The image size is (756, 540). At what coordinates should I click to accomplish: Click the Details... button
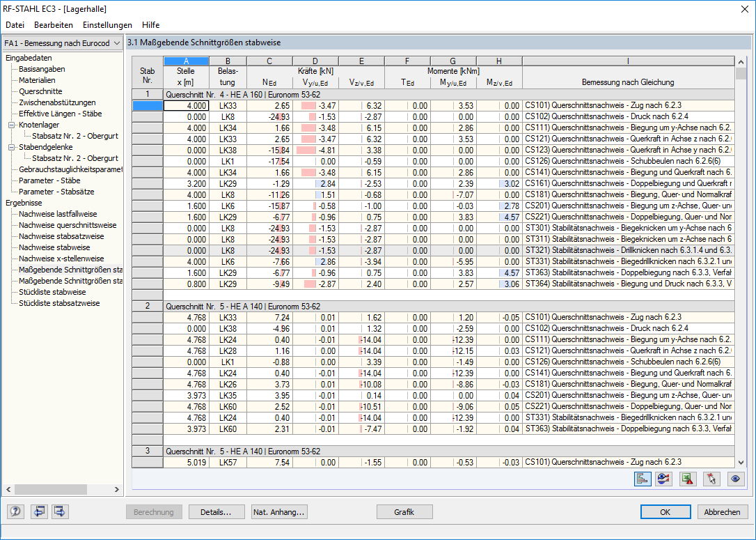tap(216, 512)
